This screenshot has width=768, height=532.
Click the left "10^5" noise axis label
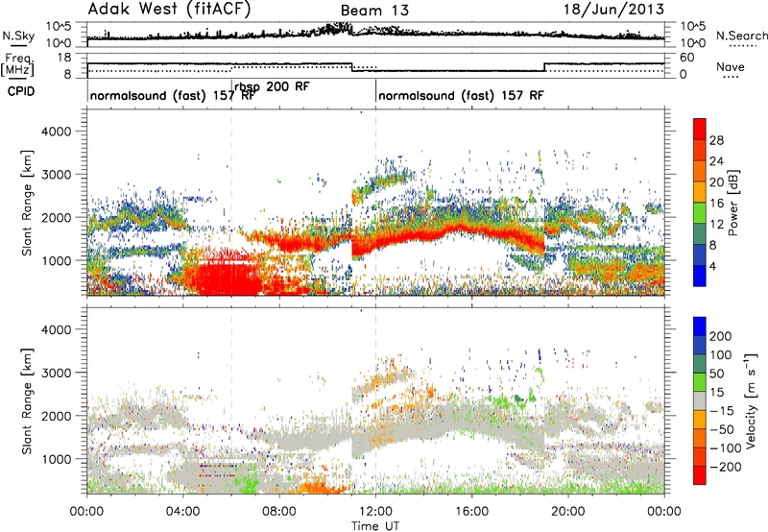[x=59, y=27]
